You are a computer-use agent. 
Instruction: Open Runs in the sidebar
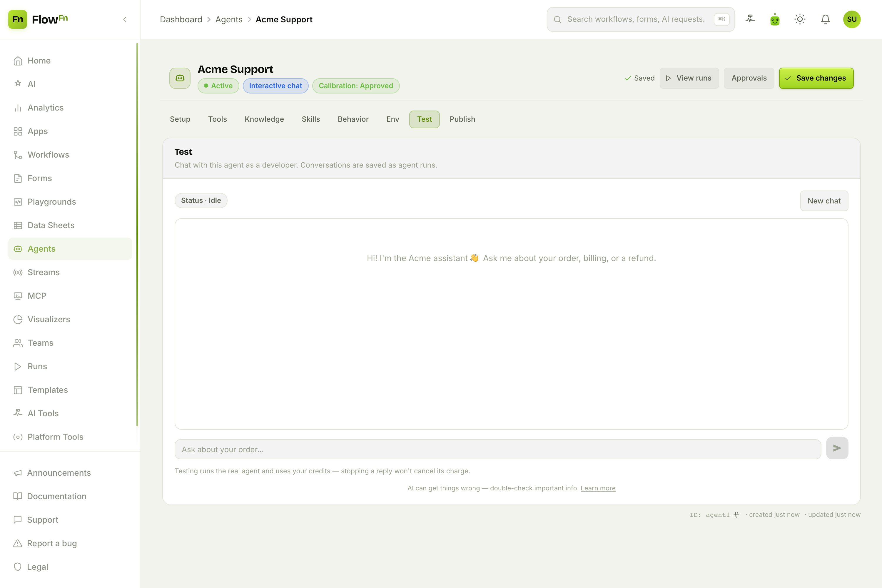(70, 366)
